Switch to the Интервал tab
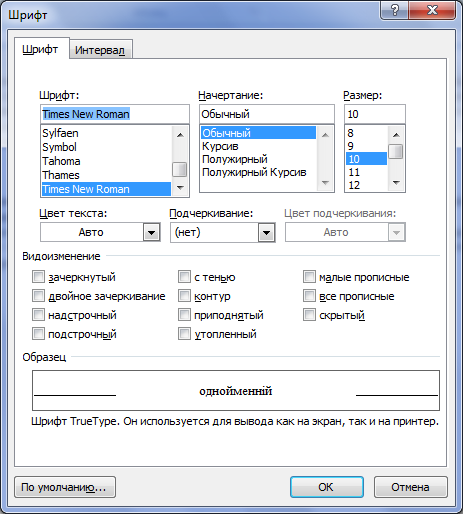Screen dimensions: 463x514 coord(100,50)
